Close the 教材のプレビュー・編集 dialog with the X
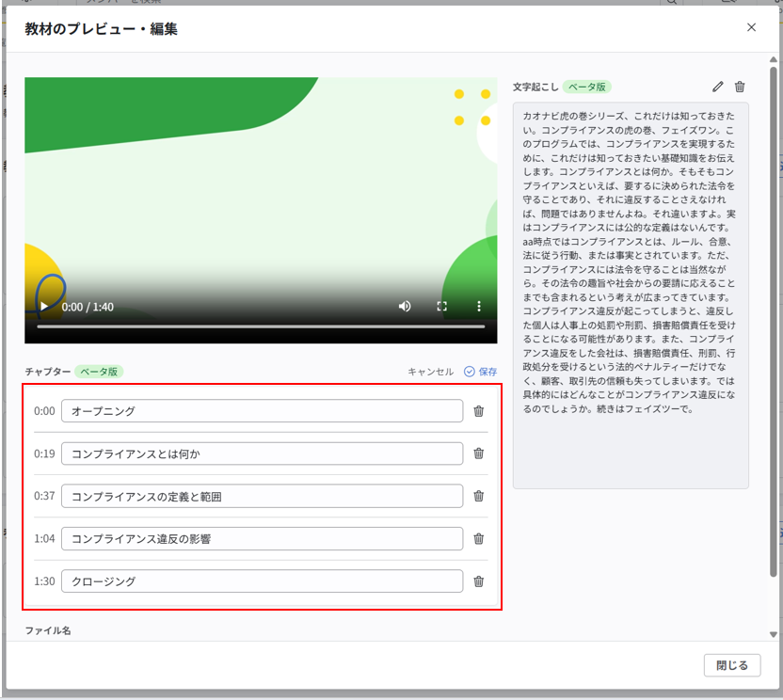Viewport: 783px width, 700px height. click(x=751, y=27)
